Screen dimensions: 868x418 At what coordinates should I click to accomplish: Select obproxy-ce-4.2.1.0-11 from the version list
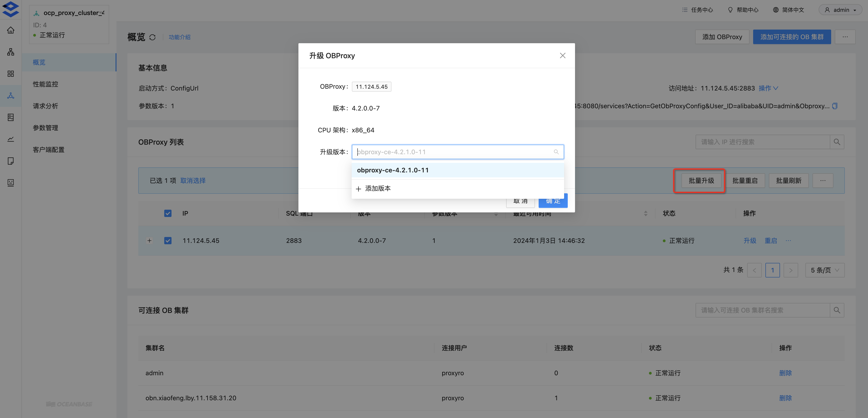(x=393, y=170)
